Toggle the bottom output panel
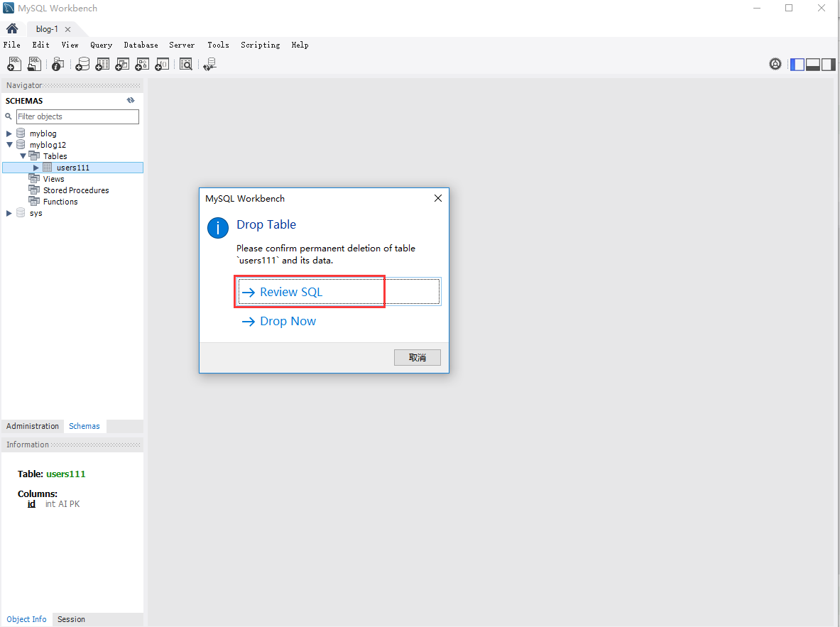Image resolution: width=840 pixels, height=627 pixels. (813, 65)
